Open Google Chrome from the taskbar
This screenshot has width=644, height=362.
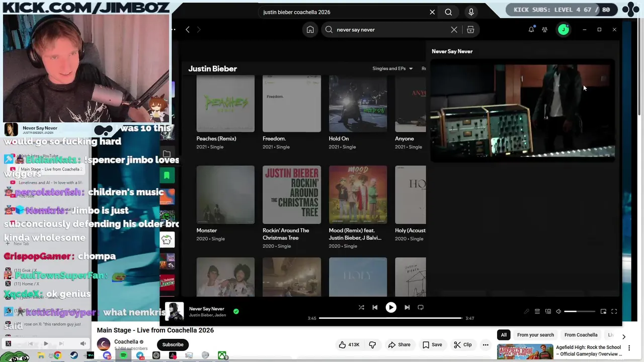coord(58,355)
